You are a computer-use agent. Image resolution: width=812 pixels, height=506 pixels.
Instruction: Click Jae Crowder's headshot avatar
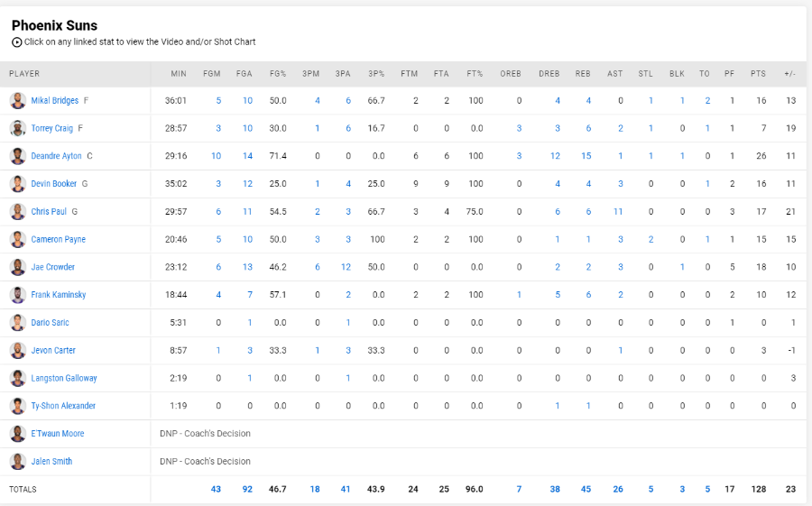(18, 267)
